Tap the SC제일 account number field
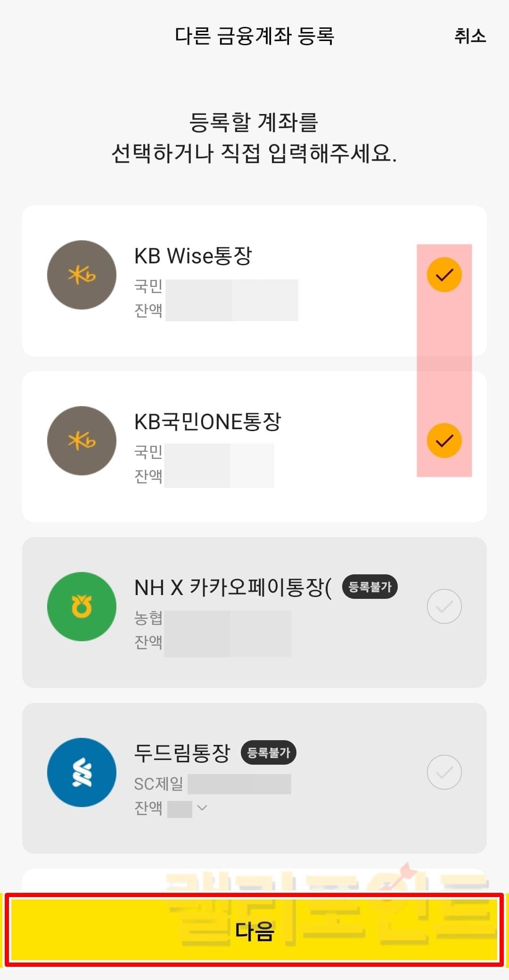The image size is (509, 980). point(239,784)
